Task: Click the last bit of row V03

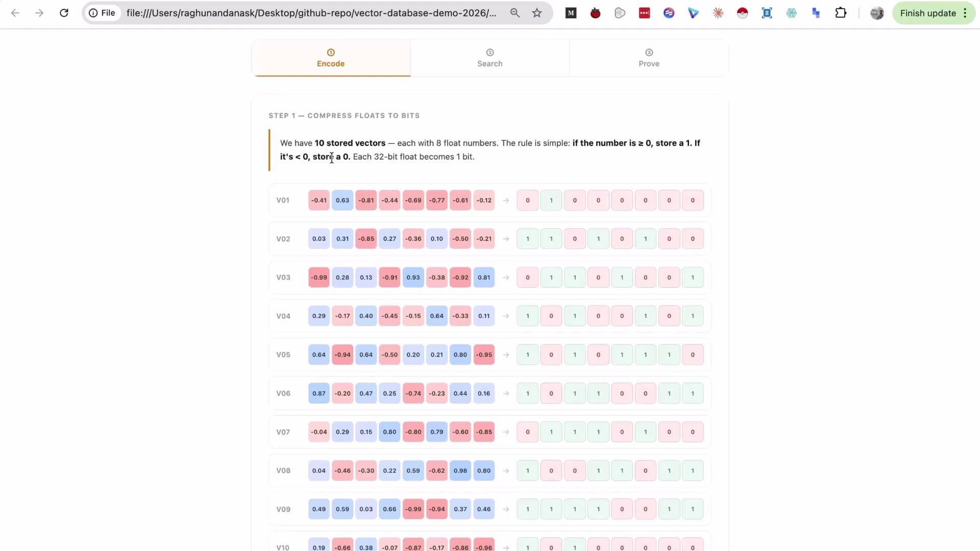Action: coord(693,278)
